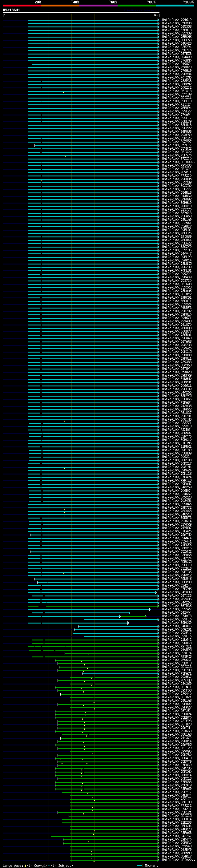Select hit UniRef100_B4UWC6
Image resolution: width=197 pixels, height=868 pixels.
[x=177, y=626]
